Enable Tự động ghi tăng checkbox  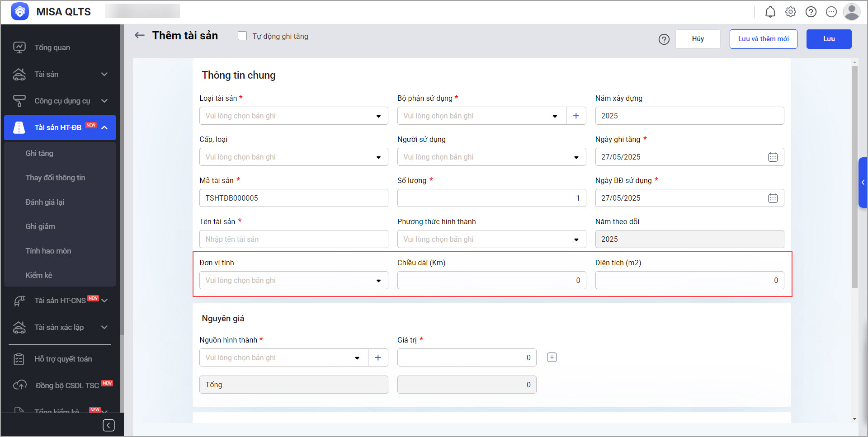click(242, 36)
